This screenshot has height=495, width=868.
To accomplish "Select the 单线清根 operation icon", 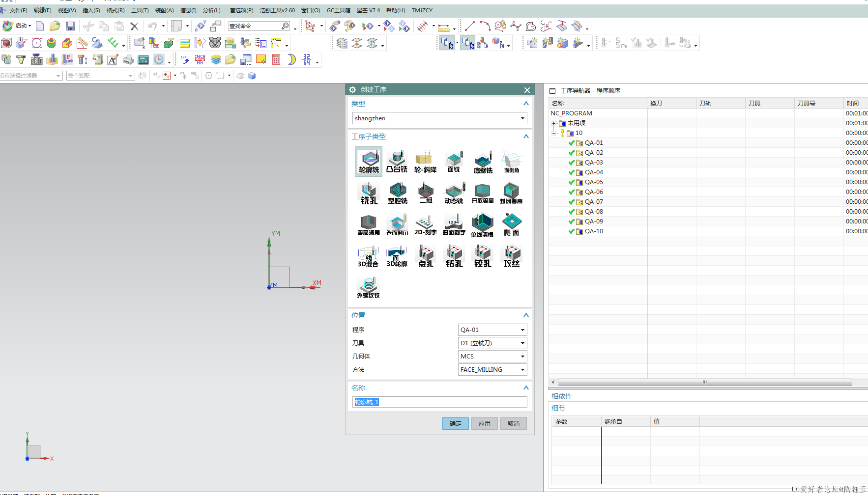I will point(483,224).
